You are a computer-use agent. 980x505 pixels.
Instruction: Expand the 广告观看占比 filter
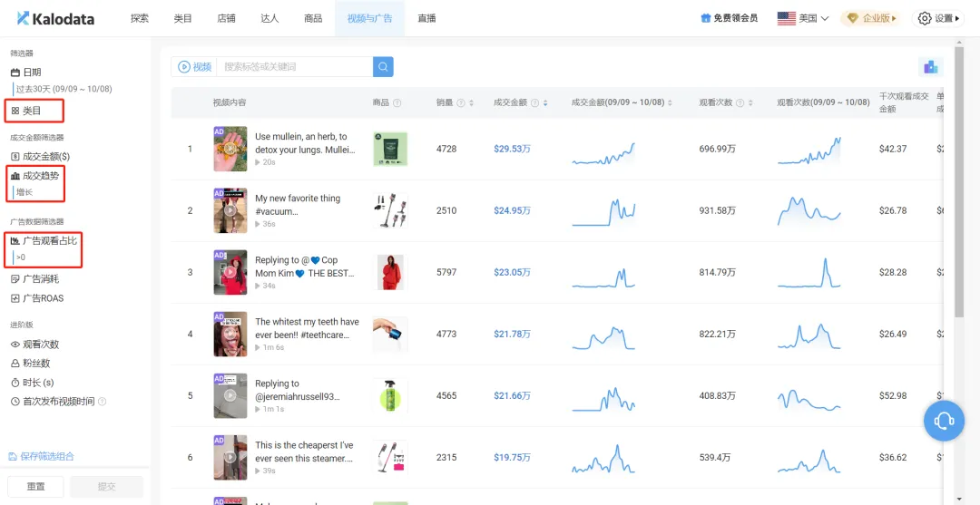click(x=50, y=241)
